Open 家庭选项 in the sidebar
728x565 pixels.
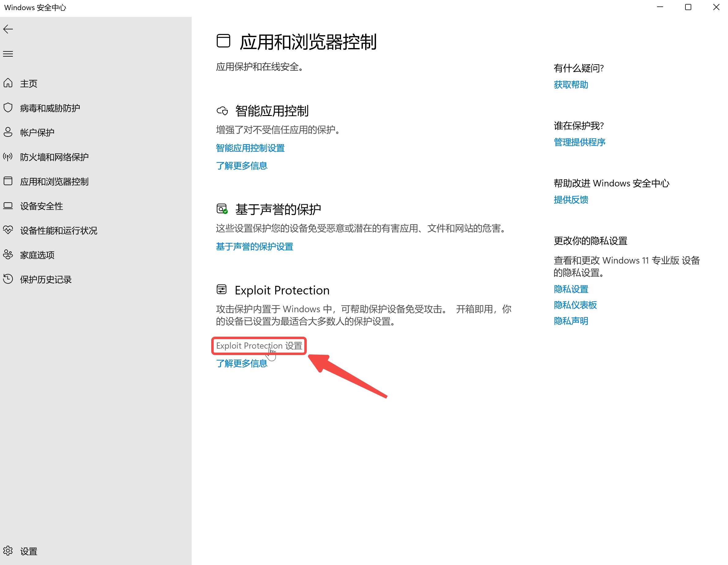[x=37, y=255]
